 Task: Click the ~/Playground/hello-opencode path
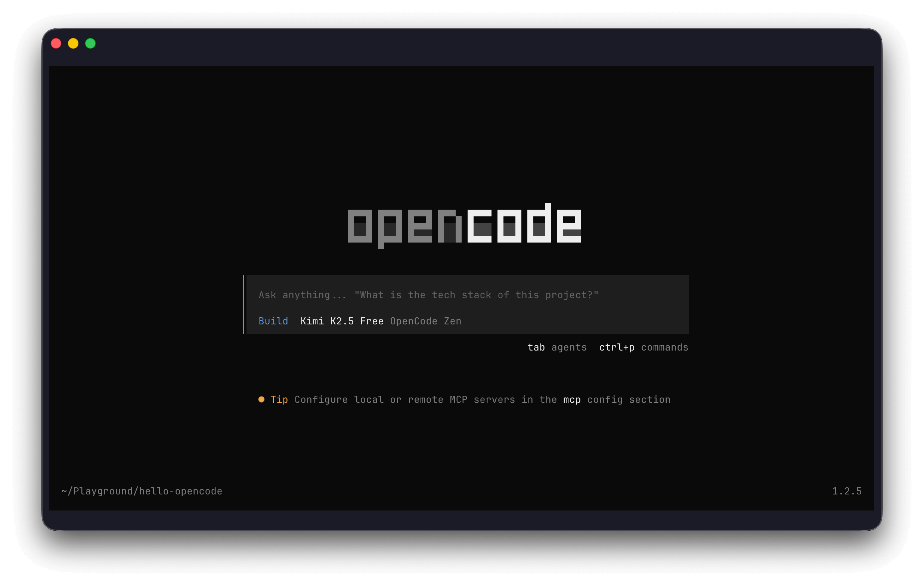[142, 491]
